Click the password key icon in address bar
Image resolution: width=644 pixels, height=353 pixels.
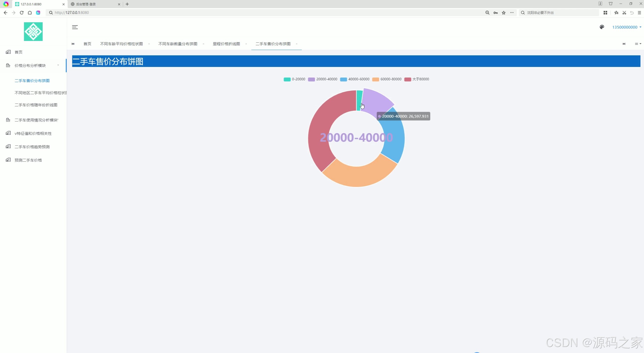pos(495,13)
